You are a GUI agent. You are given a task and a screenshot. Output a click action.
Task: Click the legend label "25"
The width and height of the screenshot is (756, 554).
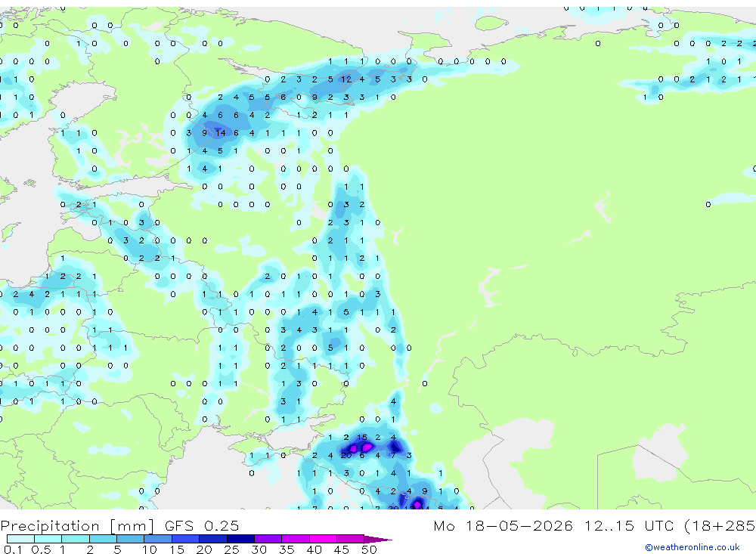click(231, 549)
